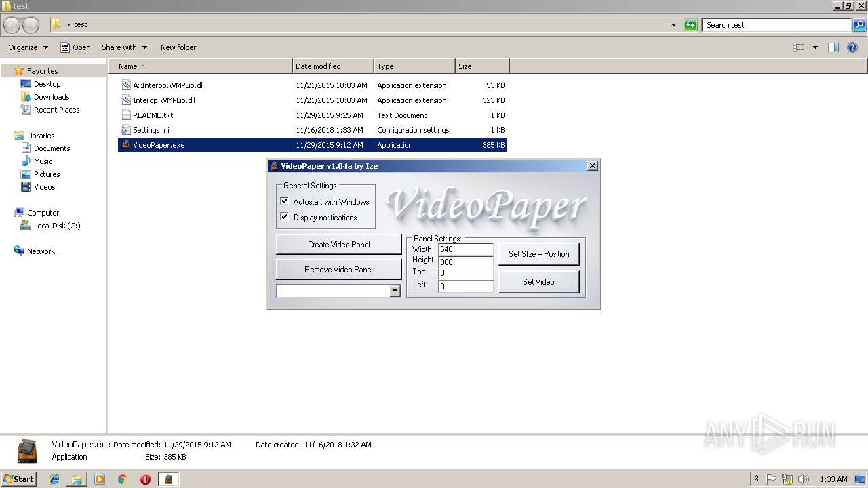The image size is (868, 488).
Task: Click the refresh address bar icon
Action: 690,25
